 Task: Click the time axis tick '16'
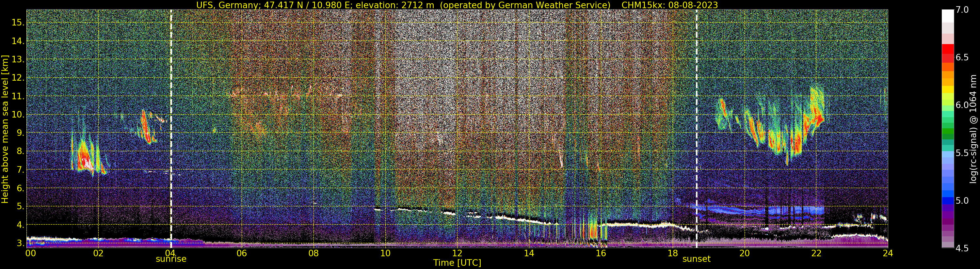[x=601, y=253]
